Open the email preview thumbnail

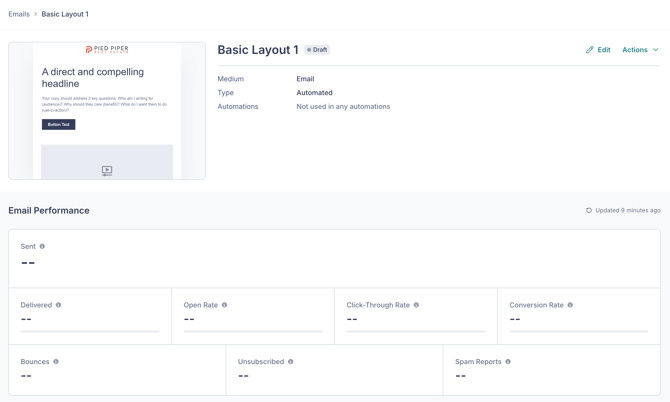(107, 110)
